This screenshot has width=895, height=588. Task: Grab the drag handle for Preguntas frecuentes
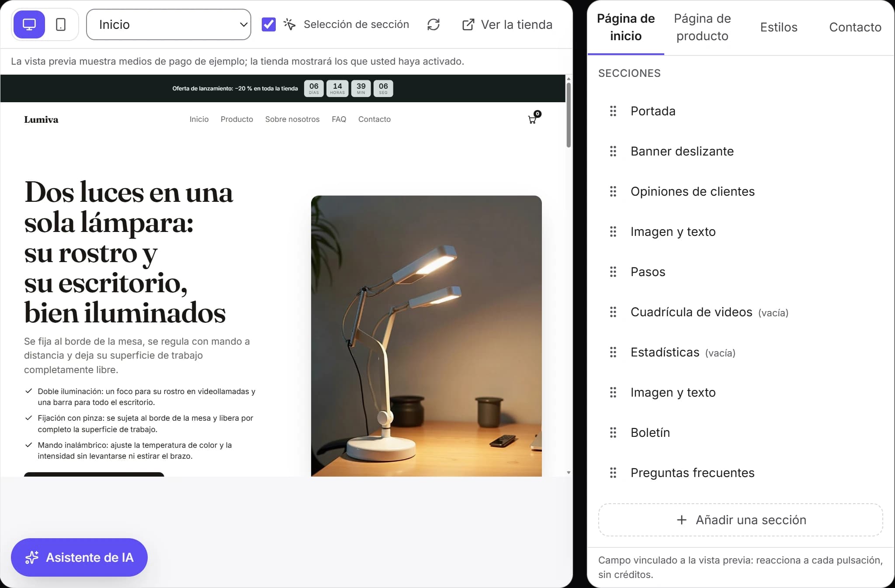[613, 473]
